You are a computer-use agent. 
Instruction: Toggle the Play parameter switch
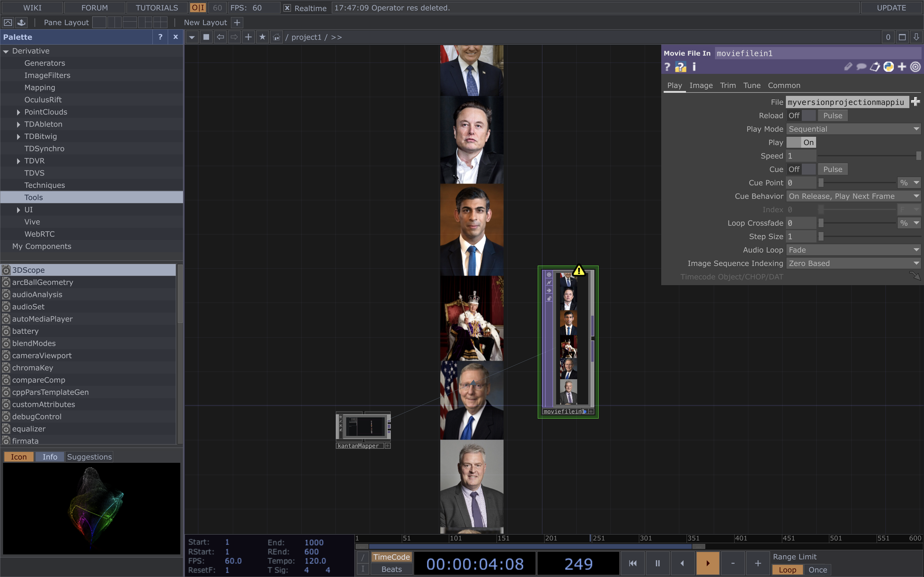point(801,142)
